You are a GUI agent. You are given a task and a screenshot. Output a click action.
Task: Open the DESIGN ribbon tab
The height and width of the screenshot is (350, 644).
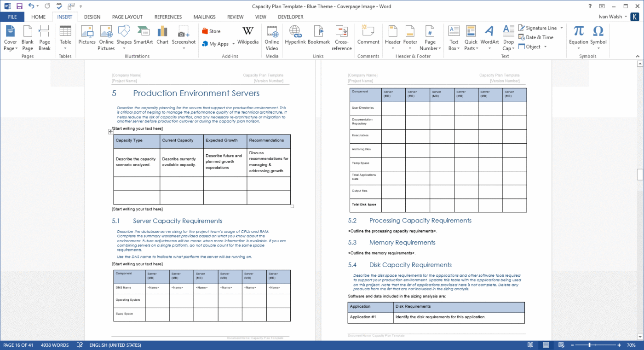click(92, 17)
